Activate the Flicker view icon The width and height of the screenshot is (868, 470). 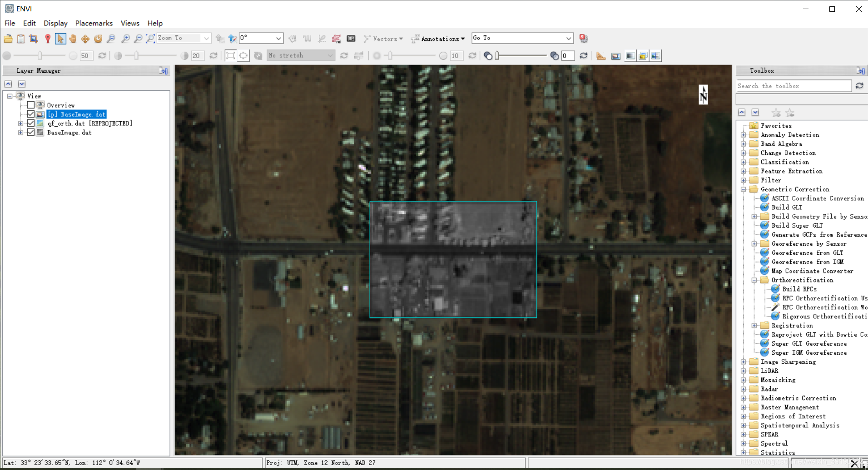[643, 56]
